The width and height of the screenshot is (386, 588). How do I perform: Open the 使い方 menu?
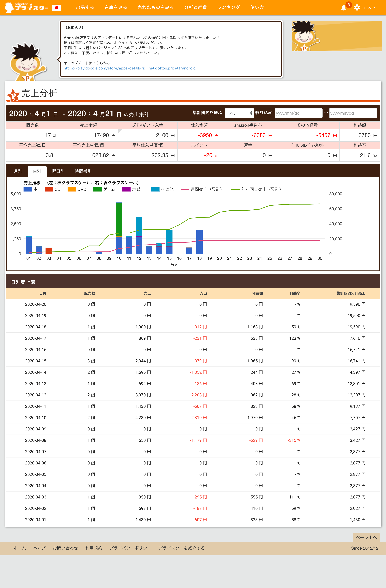(x=257, y=7)
